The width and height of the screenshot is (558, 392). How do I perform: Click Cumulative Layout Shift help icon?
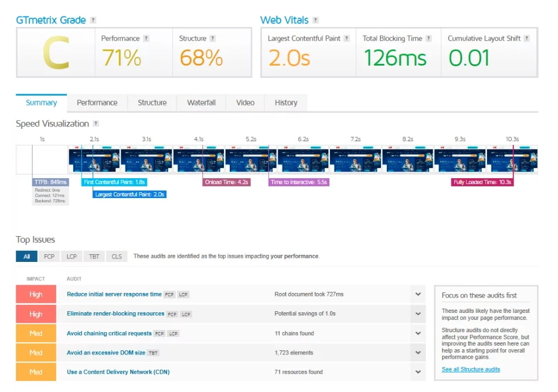pos(526,39)
